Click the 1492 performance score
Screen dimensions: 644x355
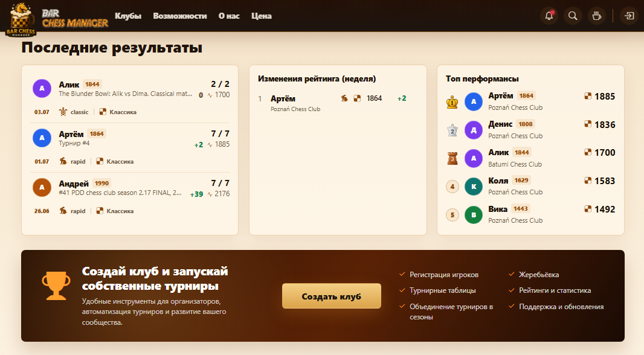[605, 209]
